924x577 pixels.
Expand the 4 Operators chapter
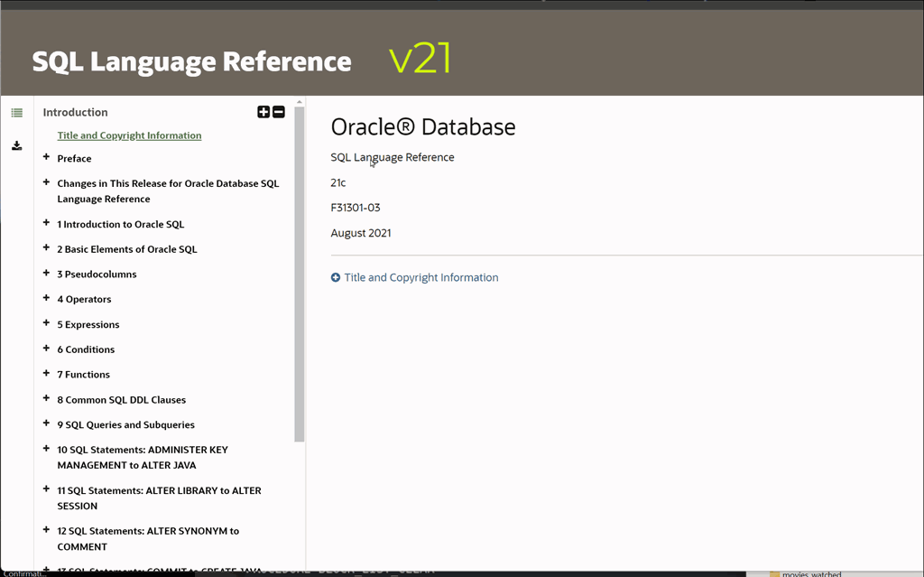(46, 298)
